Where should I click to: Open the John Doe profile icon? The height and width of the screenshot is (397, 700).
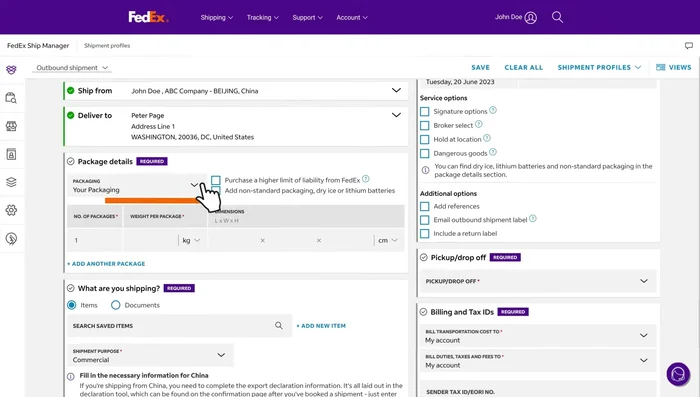tap(530, 17)
